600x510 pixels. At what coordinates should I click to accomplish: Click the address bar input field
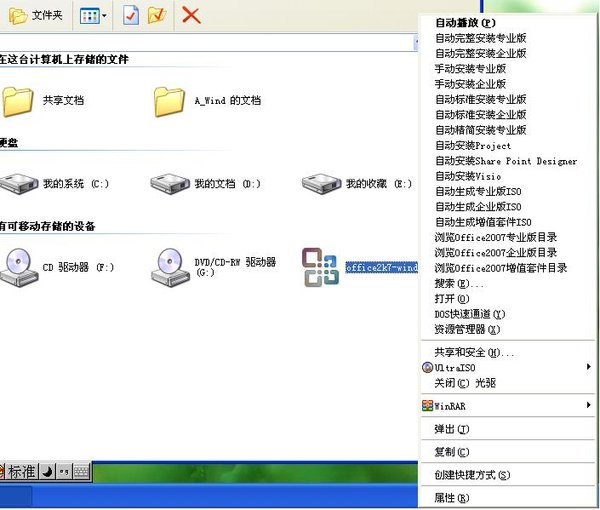tap(207, 42)
